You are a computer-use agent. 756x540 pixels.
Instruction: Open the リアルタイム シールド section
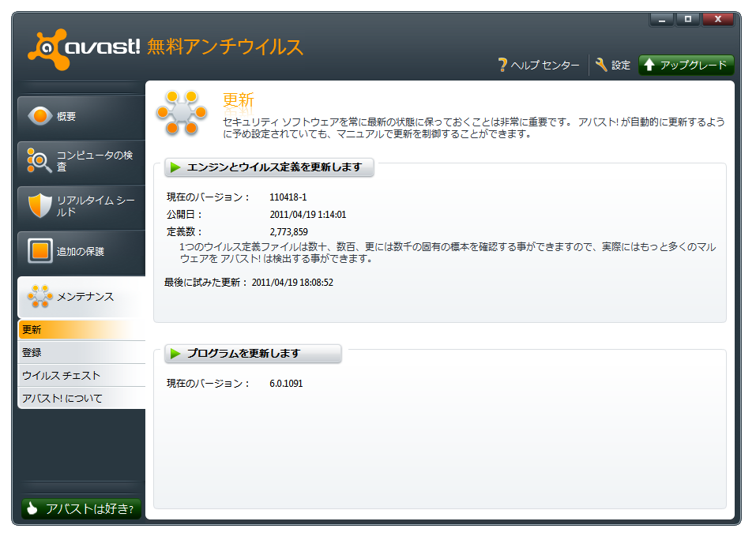coord(81,206)
